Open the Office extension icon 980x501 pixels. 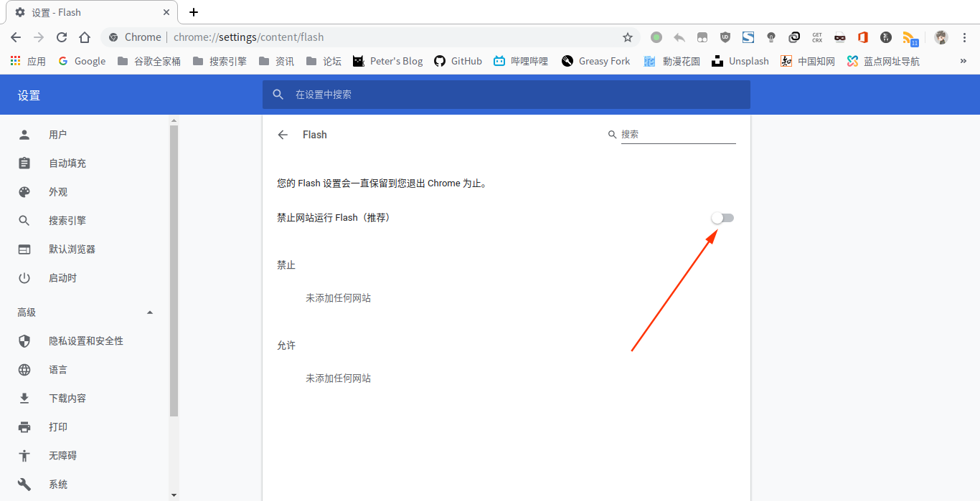pyautogui.click(x=863, y=37)
